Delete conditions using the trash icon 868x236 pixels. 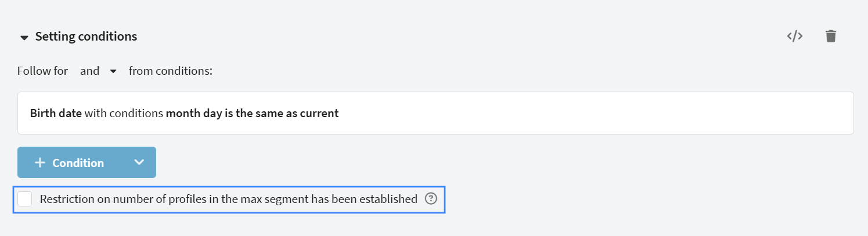point(831,36)
